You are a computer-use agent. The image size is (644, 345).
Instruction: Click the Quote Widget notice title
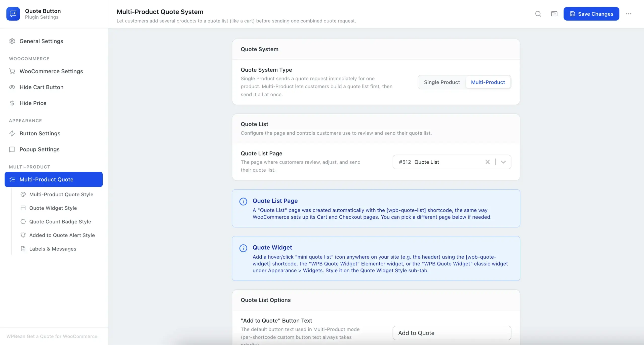[x=272, y=247]
